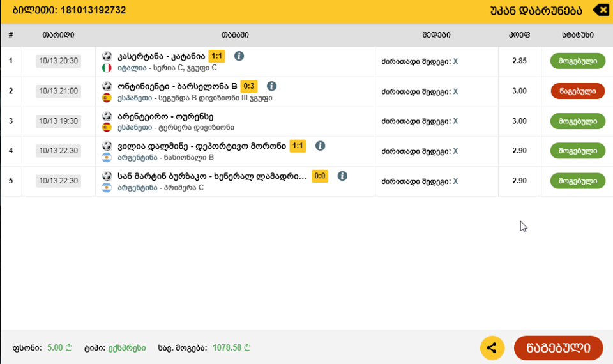613x364 pixels.
Task: Click date cell 10/13 19:30
Action: coord(58,121)
